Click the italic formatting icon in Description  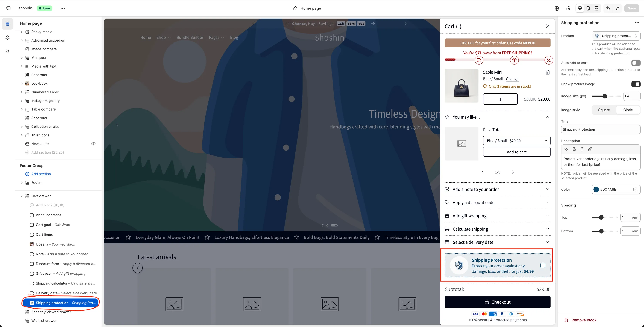coord(582,149)
